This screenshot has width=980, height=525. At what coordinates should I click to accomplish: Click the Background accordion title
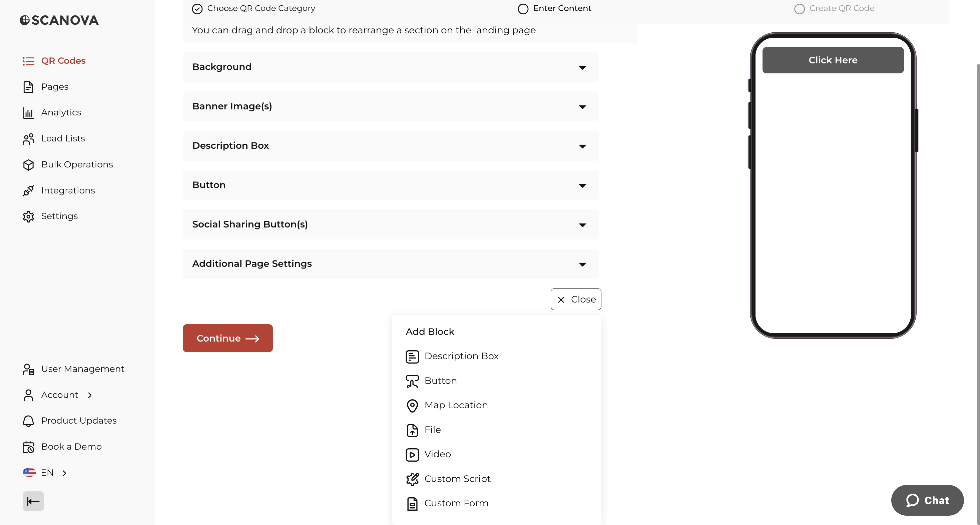(222, 67)
